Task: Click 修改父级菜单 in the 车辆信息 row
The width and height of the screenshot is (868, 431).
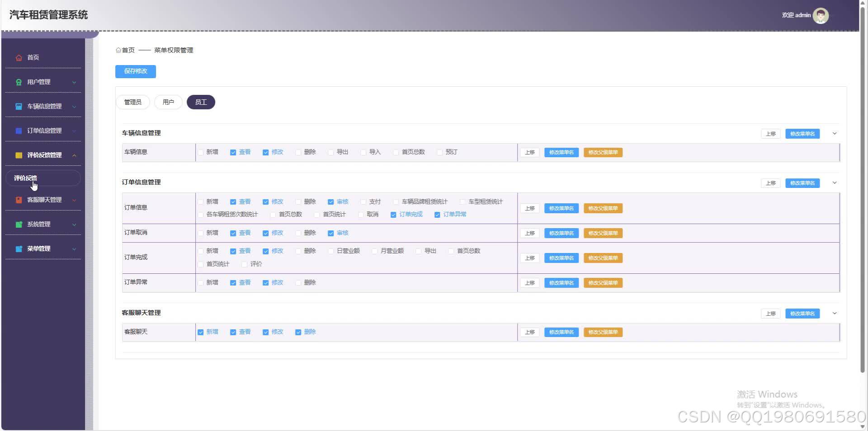Action: [603, 152]
